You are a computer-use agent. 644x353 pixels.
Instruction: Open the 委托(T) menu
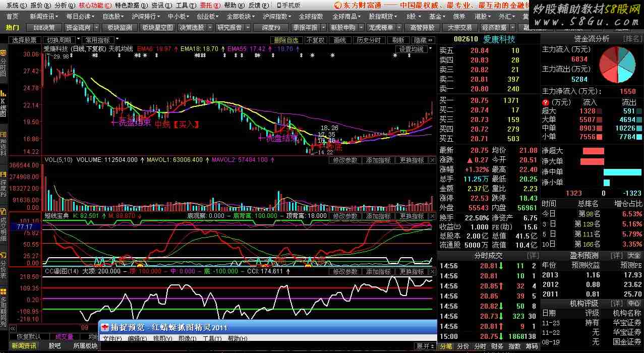pos(209,6)
